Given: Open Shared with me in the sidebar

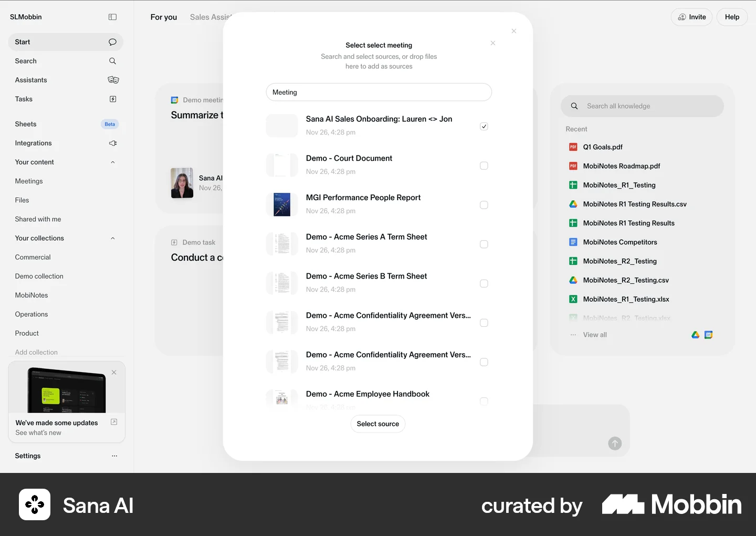Looking at the screenshot, I should [38, 219].
